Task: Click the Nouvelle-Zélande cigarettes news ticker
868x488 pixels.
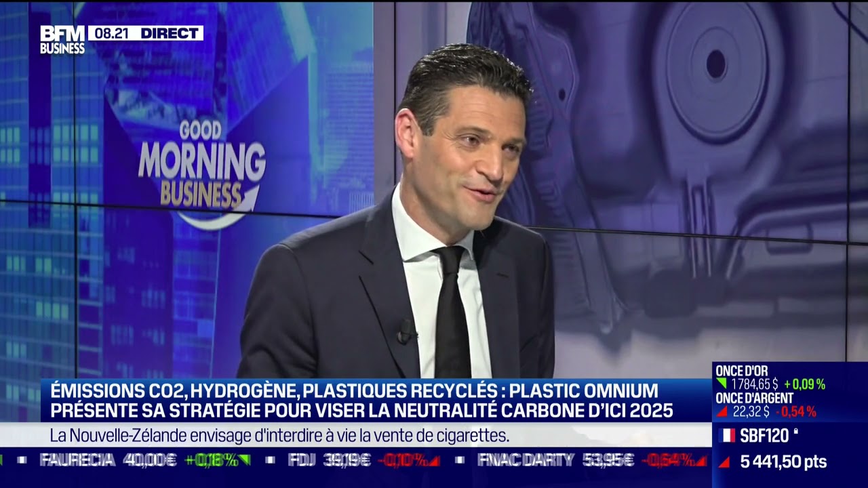Action: click(279, 435)
